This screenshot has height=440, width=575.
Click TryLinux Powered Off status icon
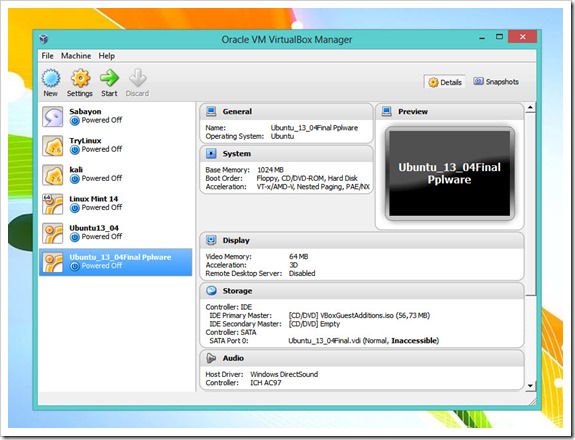(75, 150)
